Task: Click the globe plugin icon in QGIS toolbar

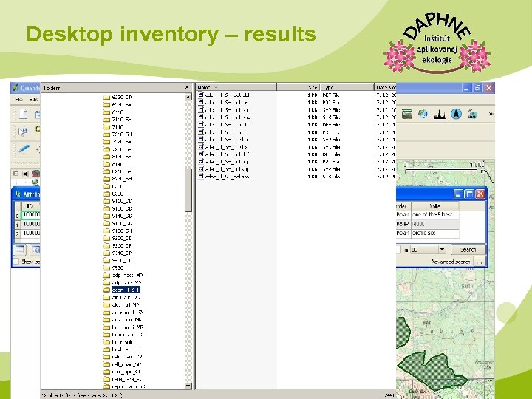Action: (423, 115)
